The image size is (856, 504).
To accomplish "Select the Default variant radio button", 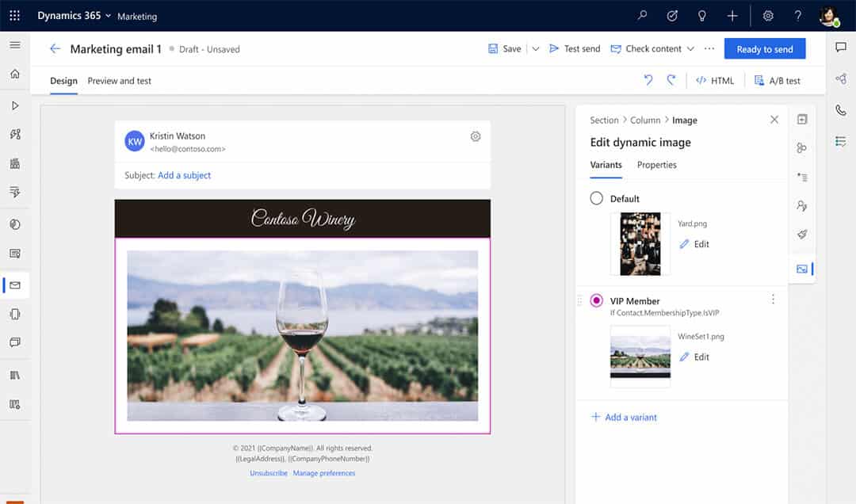I will [x=597, y=198].
